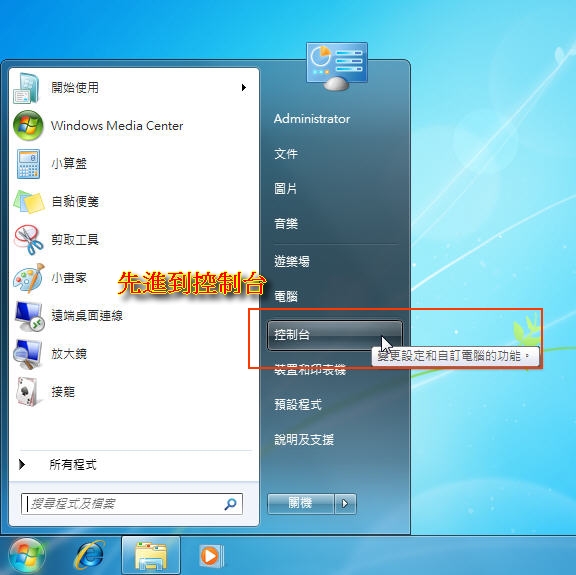Launch the 遠端桌面連線 icon
This screenshot has width=576, height=575.
tap(29, 316)
